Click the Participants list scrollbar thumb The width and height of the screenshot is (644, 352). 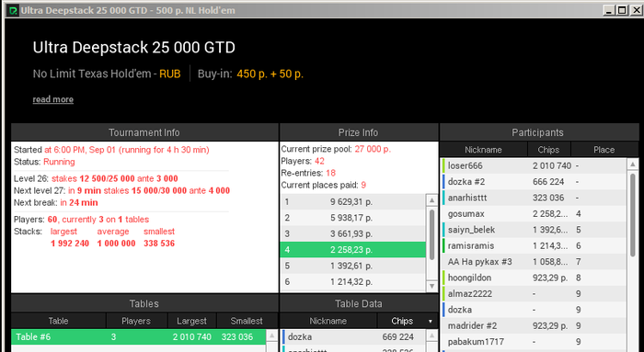(x=633, y=215)
